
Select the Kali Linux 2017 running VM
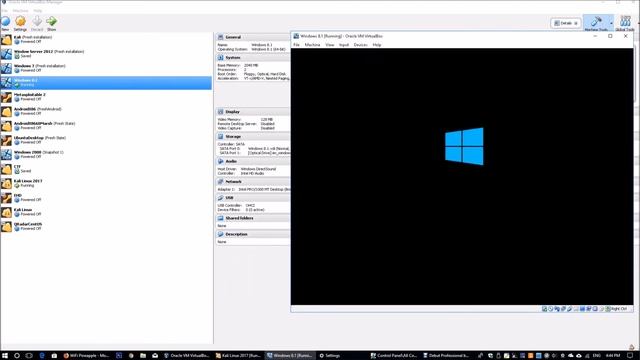click(106, 183)
